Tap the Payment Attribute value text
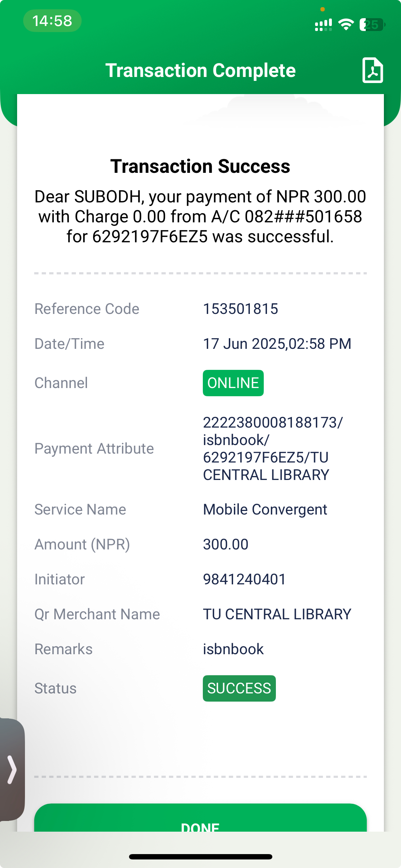The width and height of the screenshot is (401, 868). (x=273, y=449)
